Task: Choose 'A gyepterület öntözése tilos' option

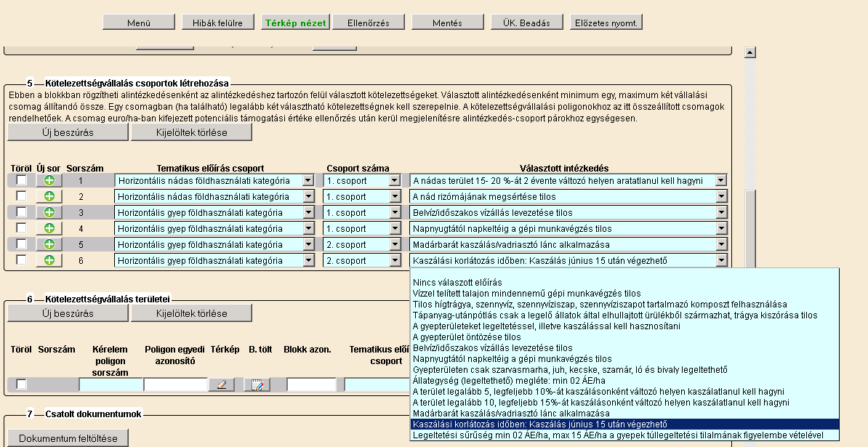Action: click(624, 337)
